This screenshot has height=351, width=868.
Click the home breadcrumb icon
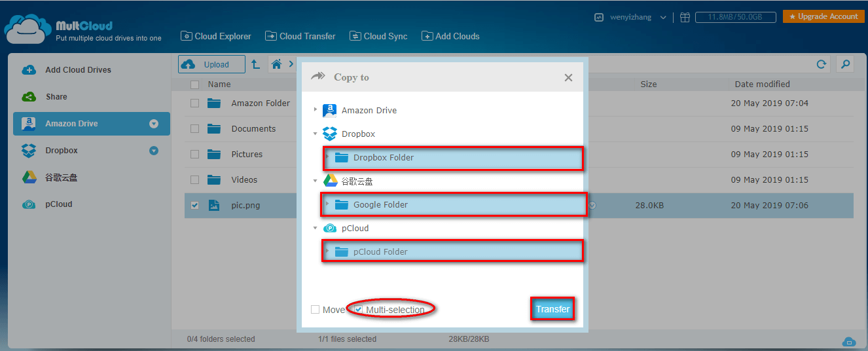coord(277,64)
